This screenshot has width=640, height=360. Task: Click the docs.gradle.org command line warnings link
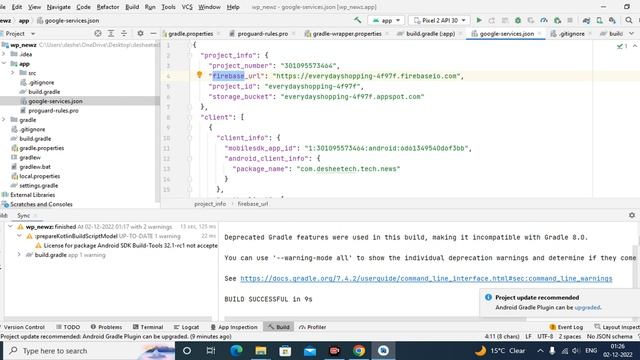426,278
